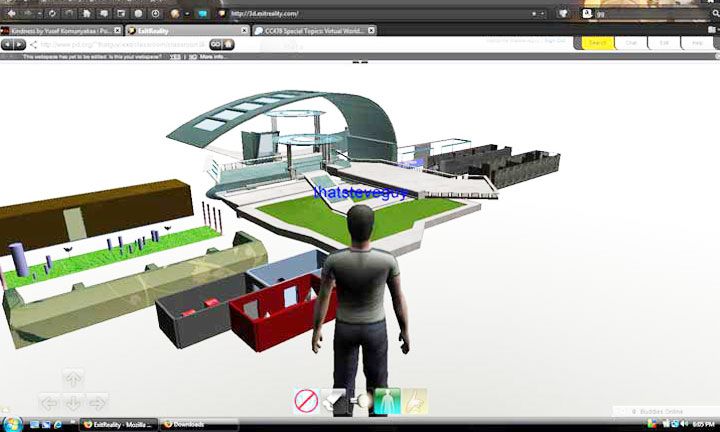This screenshot has width=720, height=432.
Task: Switch to the CC478 Special Topics tab
Action: pos(310,31)
